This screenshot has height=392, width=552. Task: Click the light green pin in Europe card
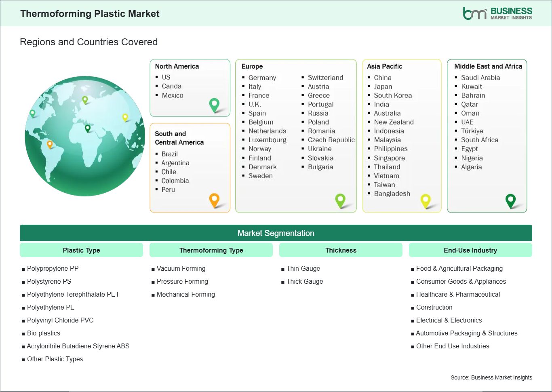pyautogui.click(x=340, y=201)
